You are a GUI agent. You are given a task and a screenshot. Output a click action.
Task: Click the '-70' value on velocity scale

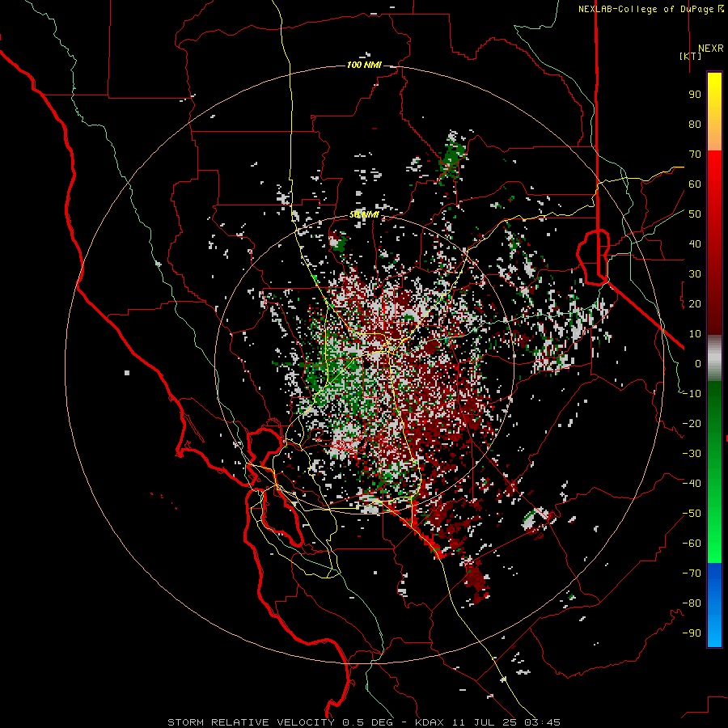[692, 574]
